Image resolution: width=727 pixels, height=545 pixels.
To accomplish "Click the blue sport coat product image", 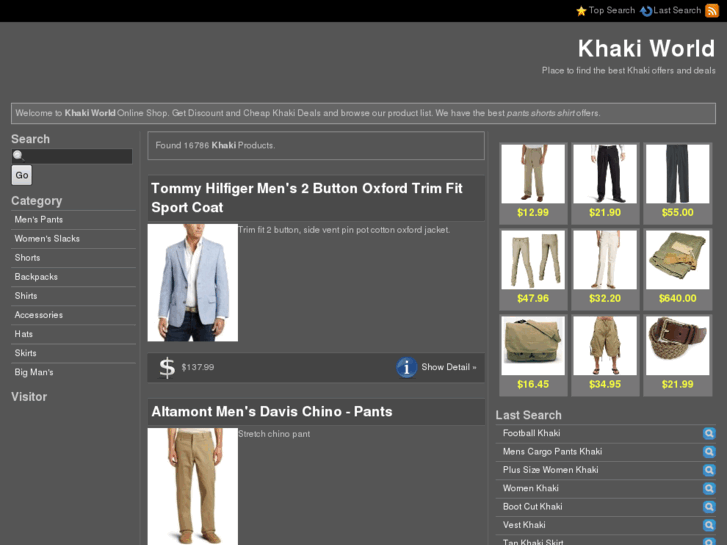I will (192, 283).
